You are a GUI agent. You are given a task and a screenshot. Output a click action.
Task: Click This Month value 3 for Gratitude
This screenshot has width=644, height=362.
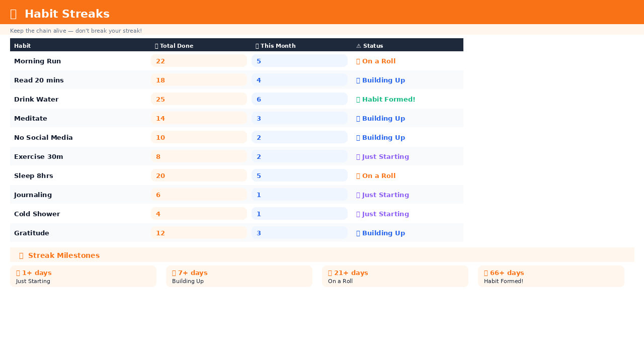(299, 233)
